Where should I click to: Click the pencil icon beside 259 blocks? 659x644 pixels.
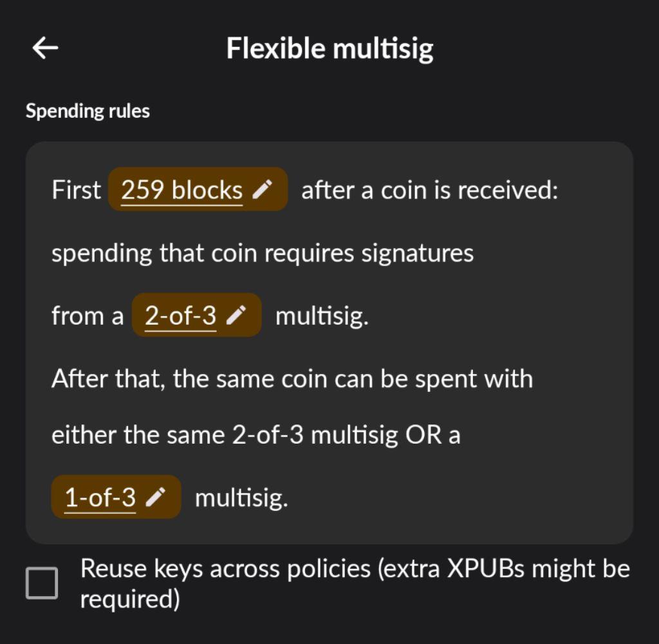pos(261,190)
